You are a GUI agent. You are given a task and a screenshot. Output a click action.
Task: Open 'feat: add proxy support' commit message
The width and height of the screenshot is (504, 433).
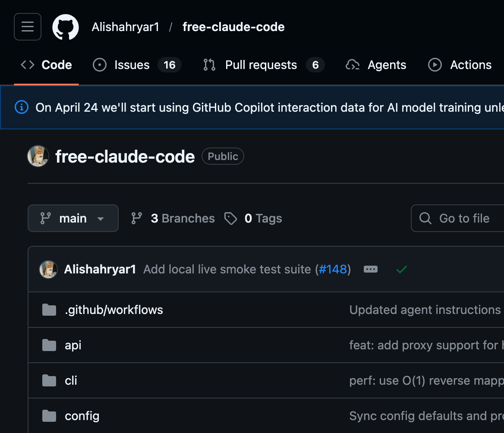point(426,345)
